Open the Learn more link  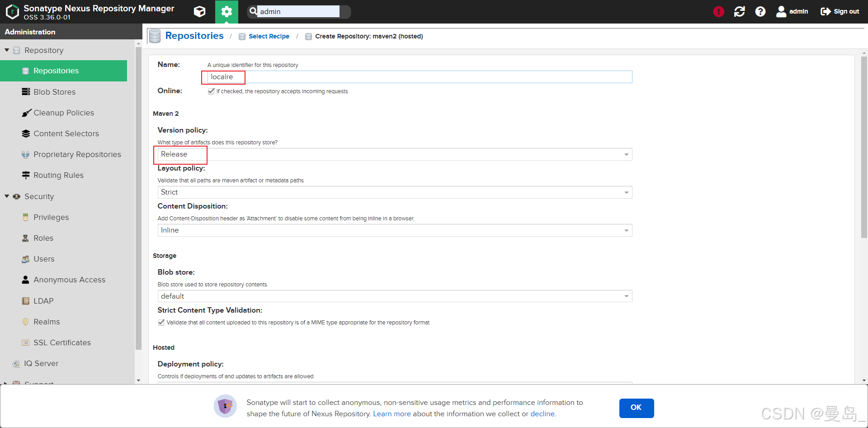392,414
